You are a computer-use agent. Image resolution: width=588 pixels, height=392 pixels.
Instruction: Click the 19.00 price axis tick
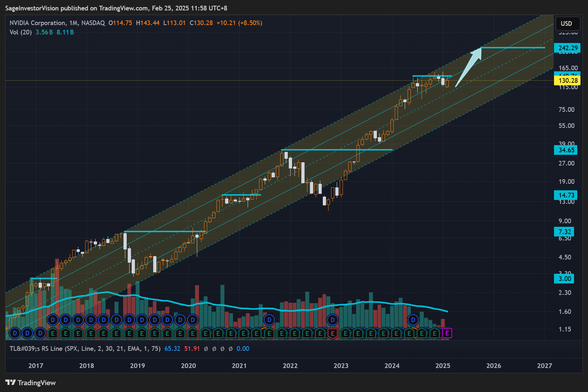(x=567, y=182)
